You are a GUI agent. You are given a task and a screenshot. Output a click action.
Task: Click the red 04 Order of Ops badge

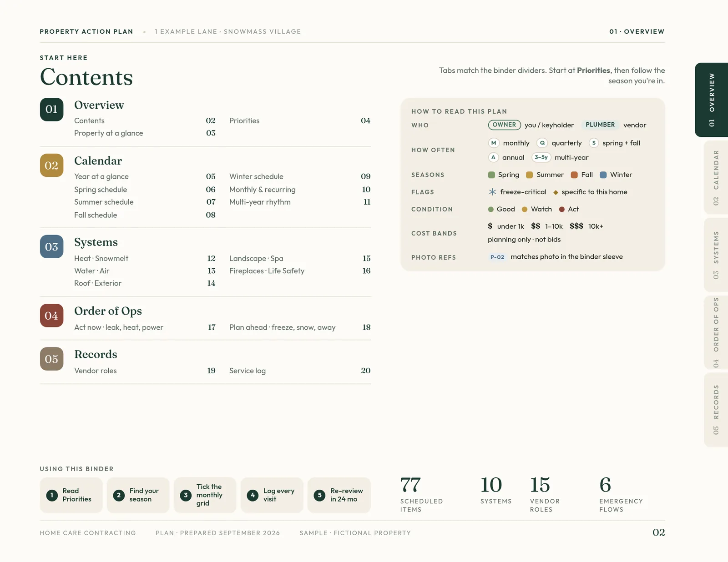(x=51, y=316)
